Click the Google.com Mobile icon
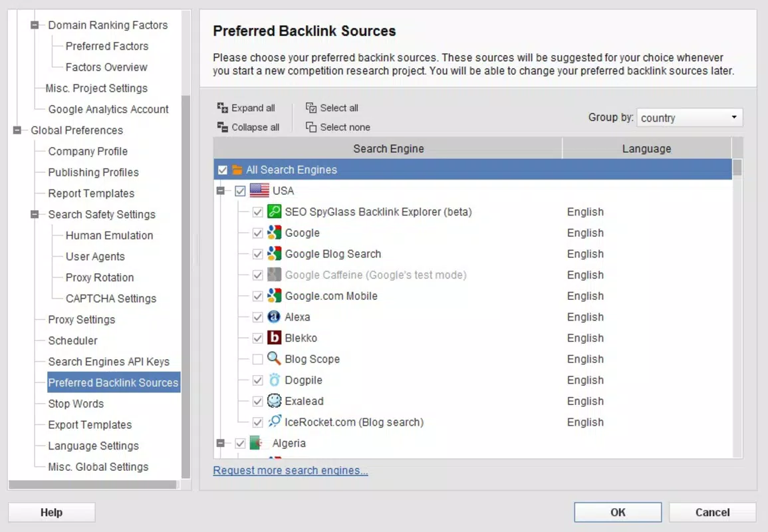768x532 pixels. pos(274,296)
